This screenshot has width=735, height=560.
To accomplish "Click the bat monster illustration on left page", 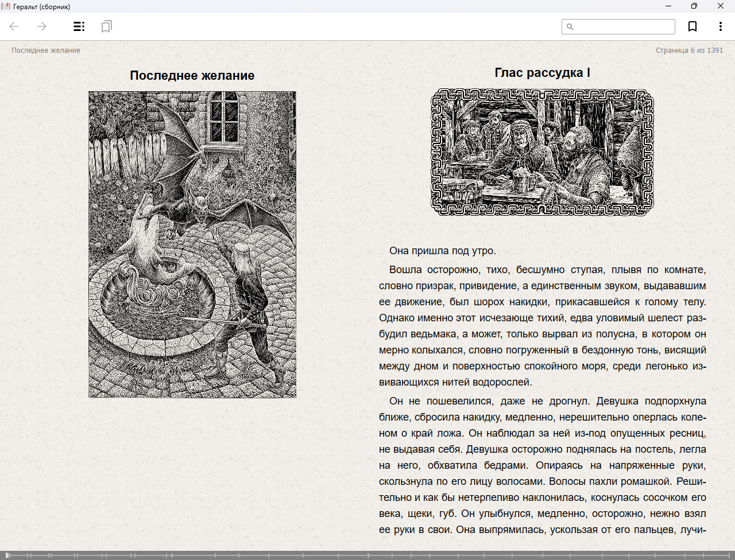I will tap(192, 244).
